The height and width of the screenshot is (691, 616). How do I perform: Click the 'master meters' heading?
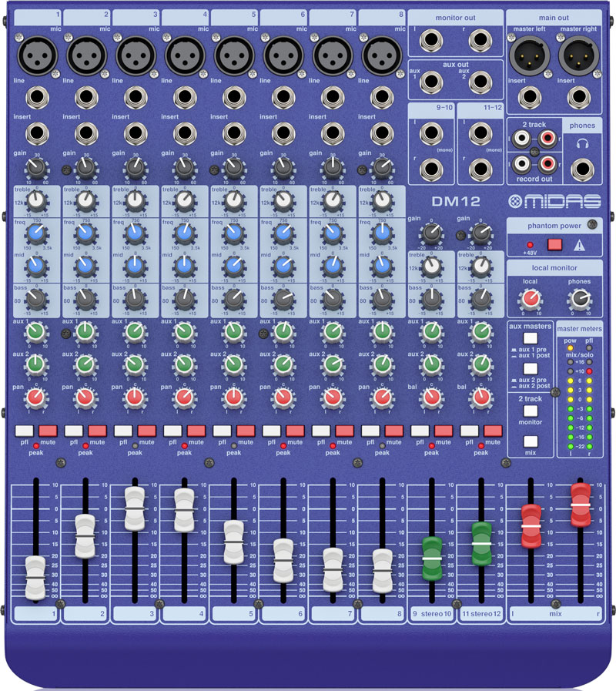(579, 329)
